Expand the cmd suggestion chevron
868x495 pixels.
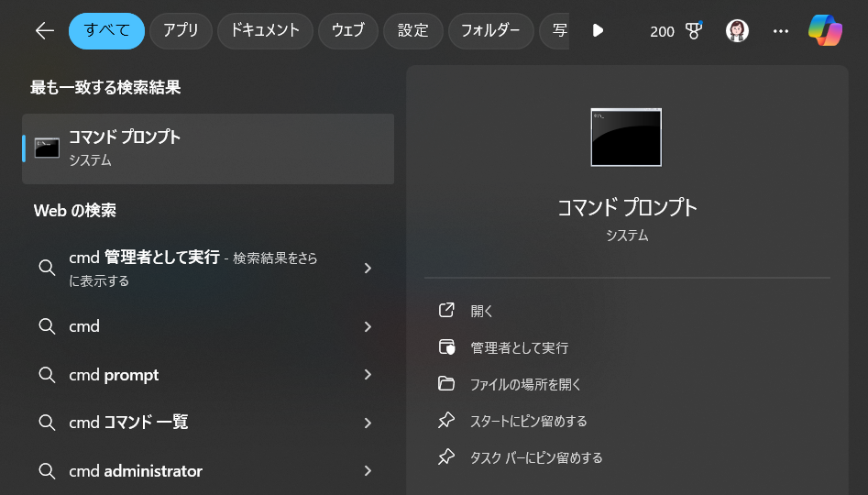click(368, 326)
